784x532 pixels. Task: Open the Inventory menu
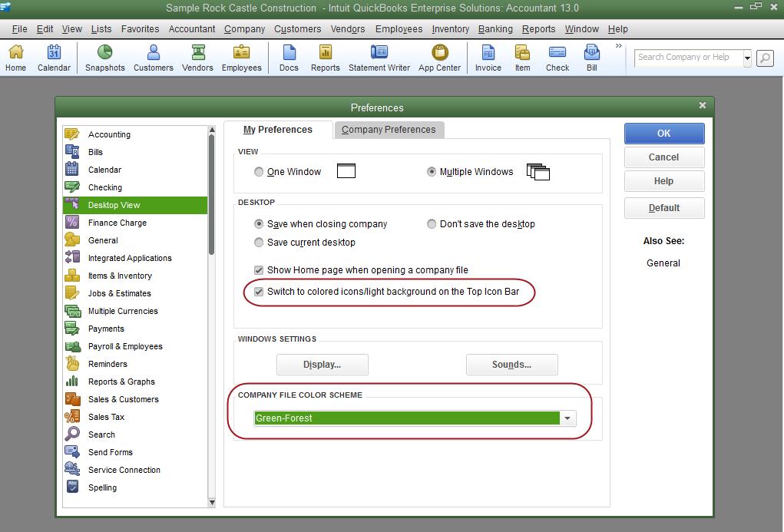[x=451, y=29]
